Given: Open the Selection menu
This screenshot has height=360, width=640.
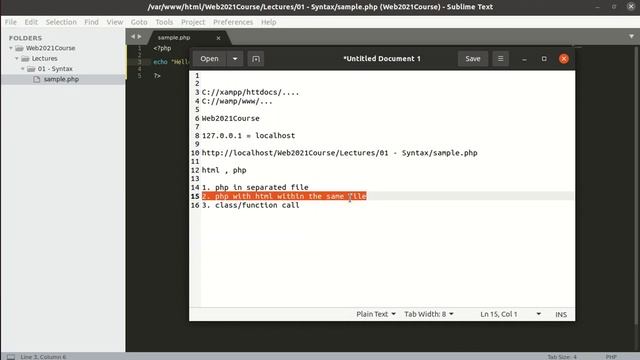Looking at the screenshot, I should (61, 22).
